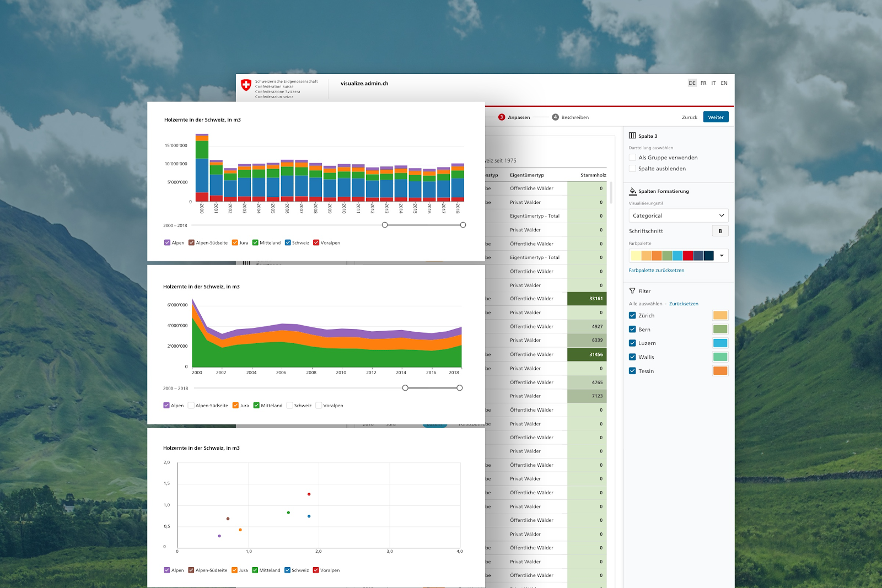
Task: Check the Spalte ausblenden option
Action: click(632, 169)
